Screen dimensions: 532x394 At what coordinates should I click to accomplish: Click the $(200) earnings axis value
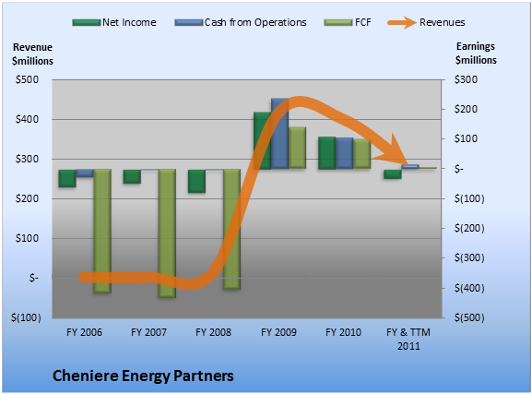[469, 228]
